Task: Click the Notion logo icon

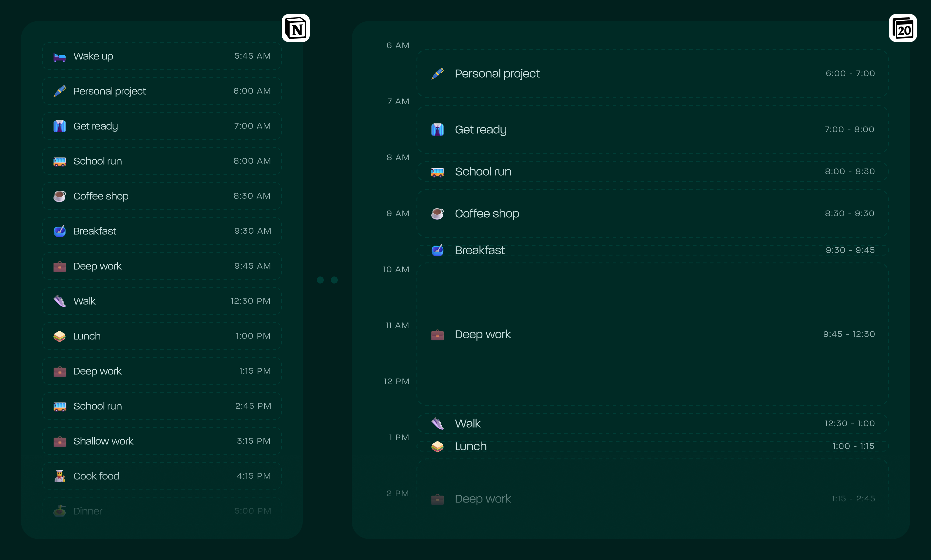Action: [x=295, y=28]
